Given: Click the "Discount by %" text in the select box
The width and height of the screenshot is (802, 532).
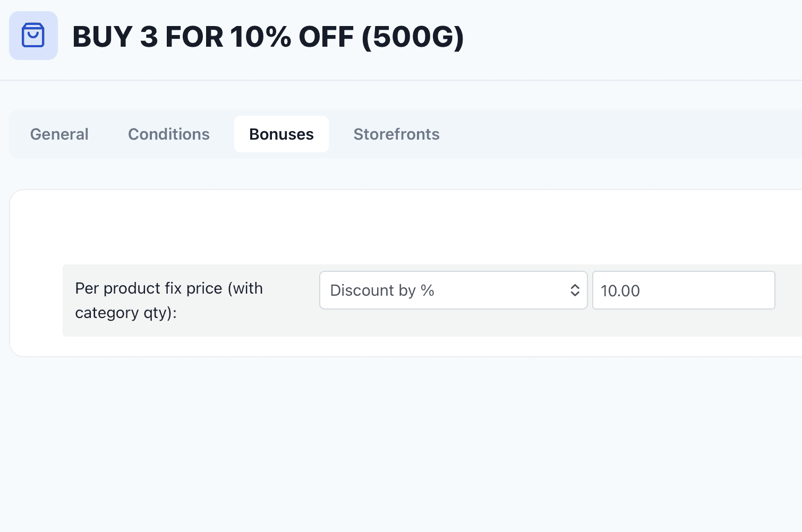Looking at the screenshot, I should (382, 290).
